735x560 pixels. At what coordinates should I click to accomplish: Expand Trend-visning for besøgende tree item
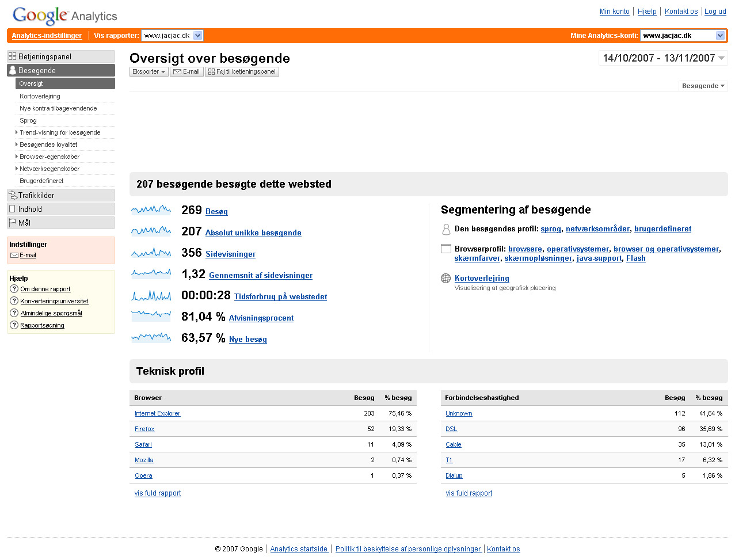[17, 132]
